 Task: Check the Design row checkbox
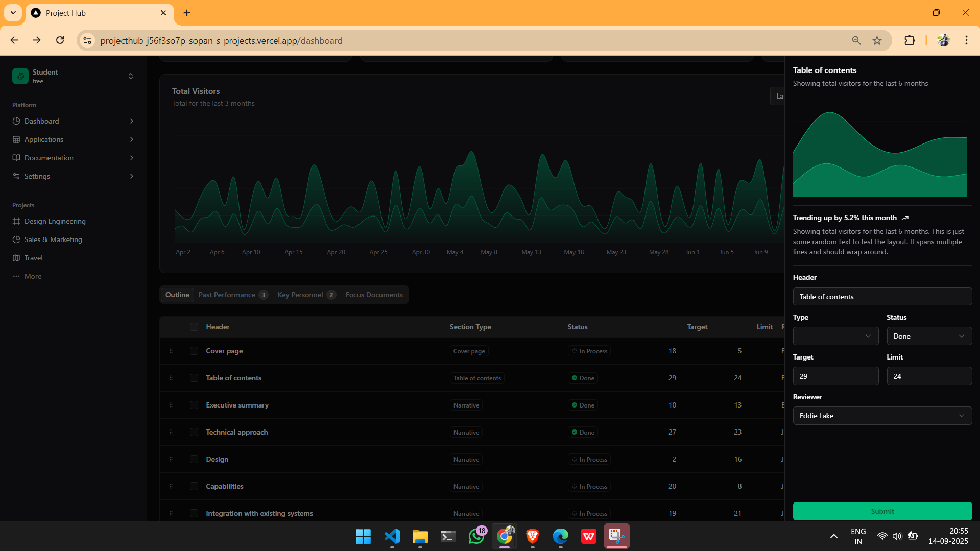click(194, 459)
